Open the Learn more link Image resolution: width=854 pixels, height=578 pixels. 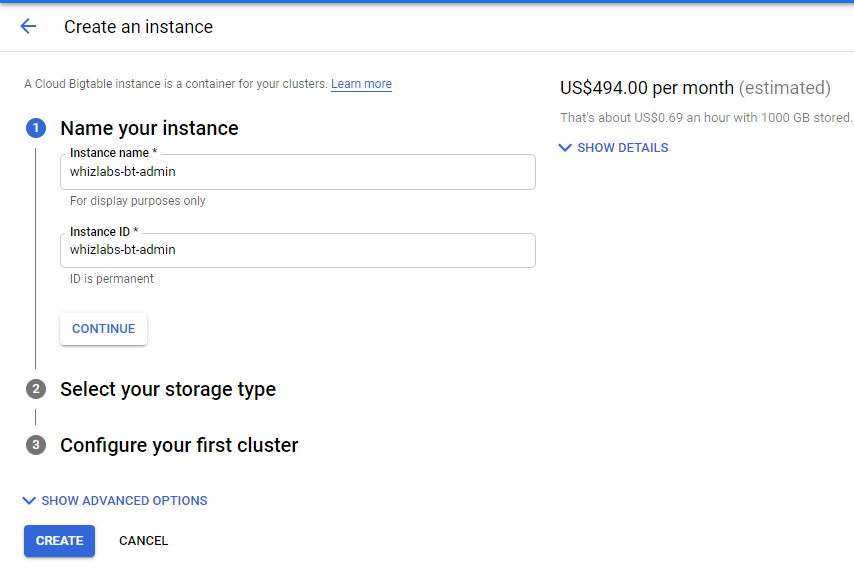pos(361,84)
